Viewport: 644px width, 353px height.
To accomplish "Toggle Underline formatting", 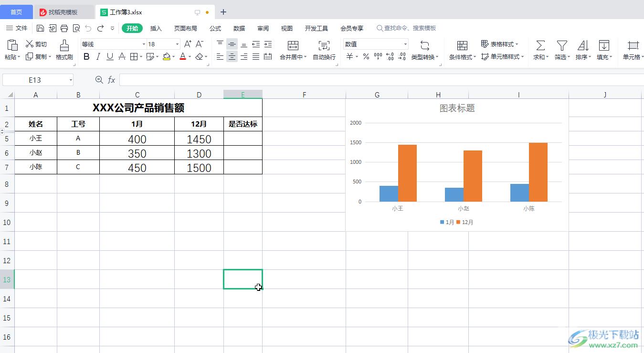I will (110, 57).
